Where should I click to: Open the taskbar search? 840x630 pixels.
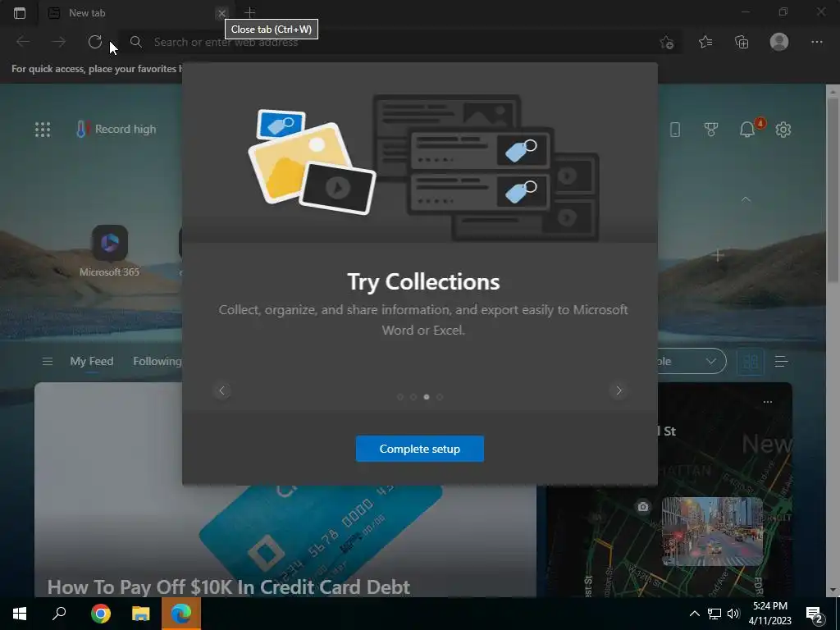pos(59,614)
